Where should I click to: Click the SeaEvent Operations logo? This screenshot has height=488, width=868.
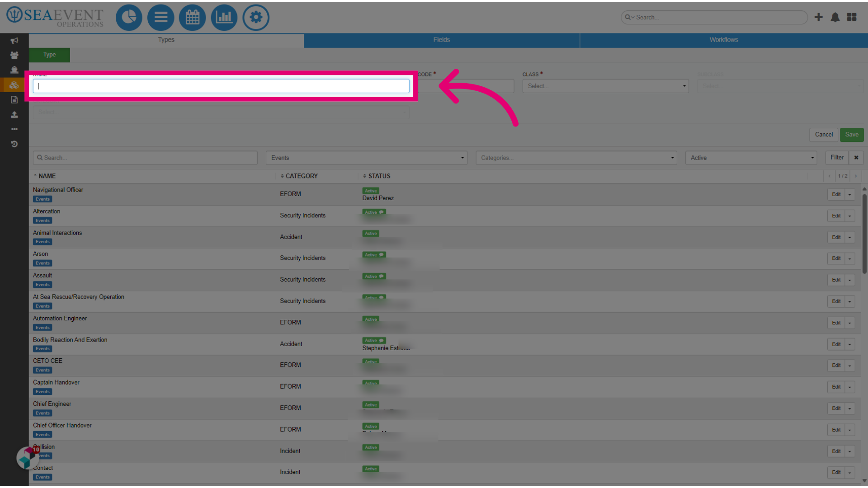[55, 17]
